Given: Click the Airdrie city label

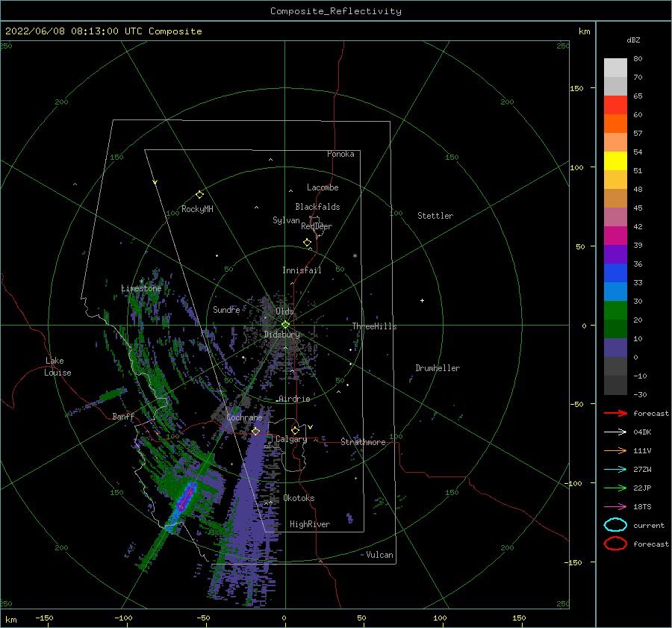Looking at the screenshot, I should coord(294,399).
